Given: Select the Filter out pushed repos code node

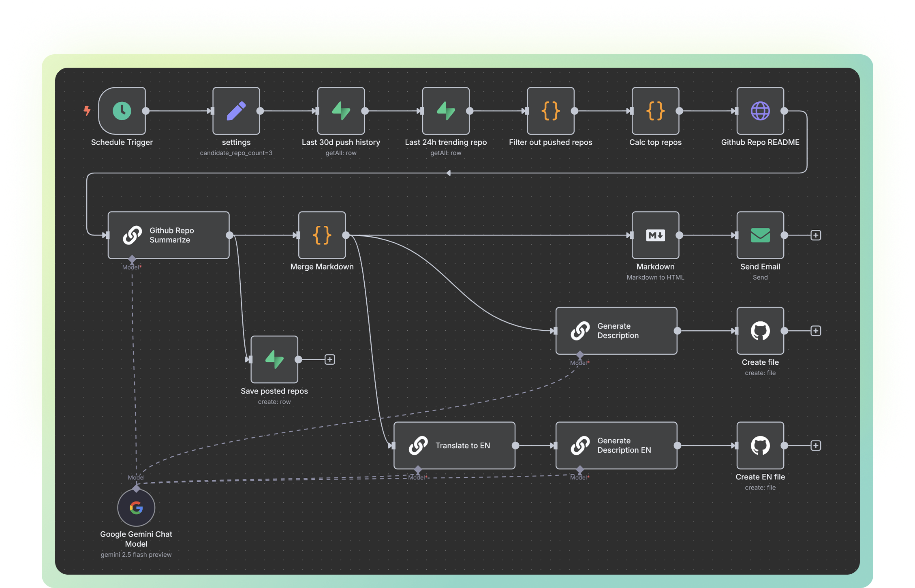Looking at the screenshot, I should click(x=551, y=111).
